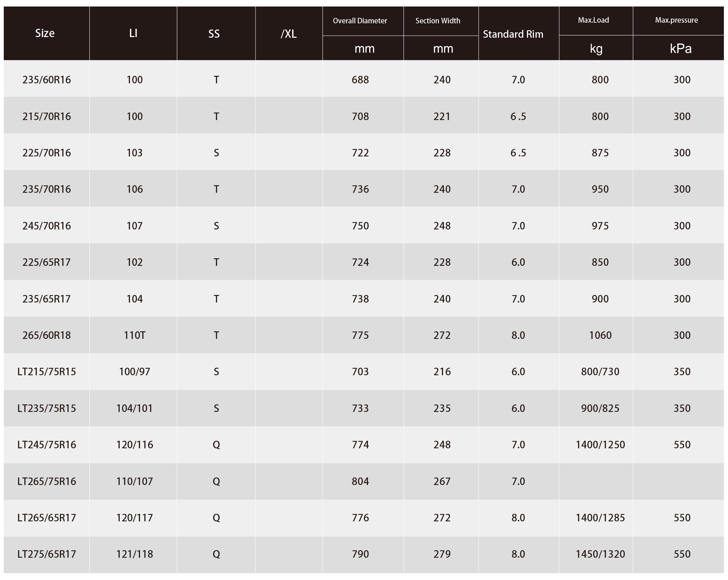The image size is (728, 580).
Task: Click the 1450/1320 max load value
Action: click(600, 554)
